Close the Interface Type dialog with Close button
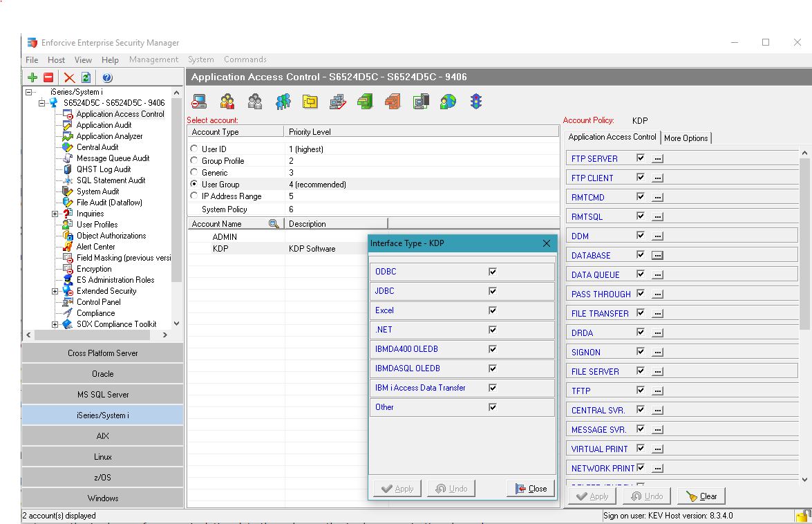812x524 pixels. (531, 489)
